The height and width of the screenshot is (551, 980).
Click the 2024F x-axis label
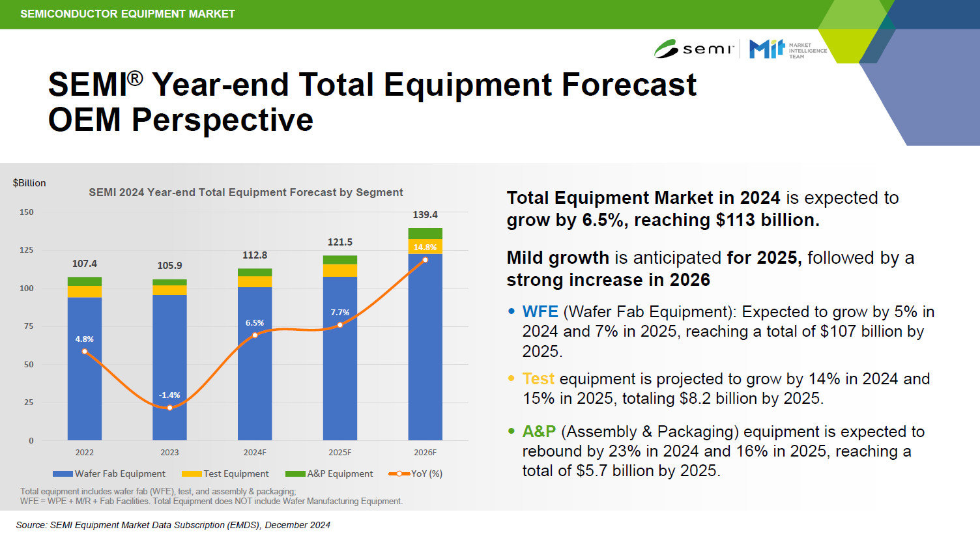(x=255, y=453)
